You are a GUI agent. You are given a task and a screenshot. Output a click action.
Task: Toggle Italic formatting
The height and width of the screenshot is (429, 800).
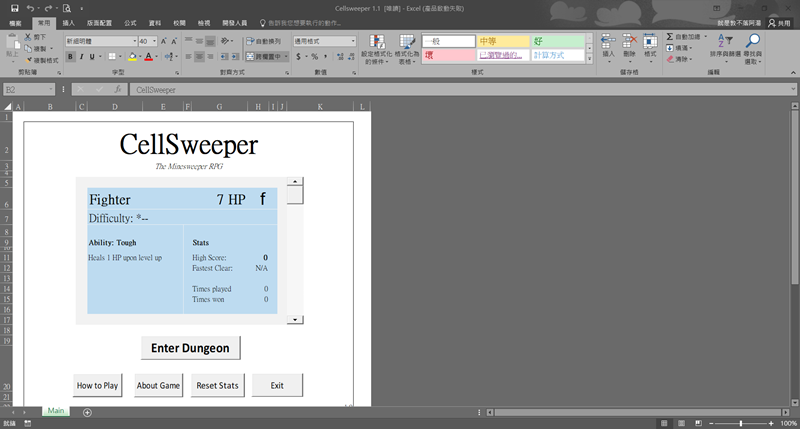coord(81,57)
